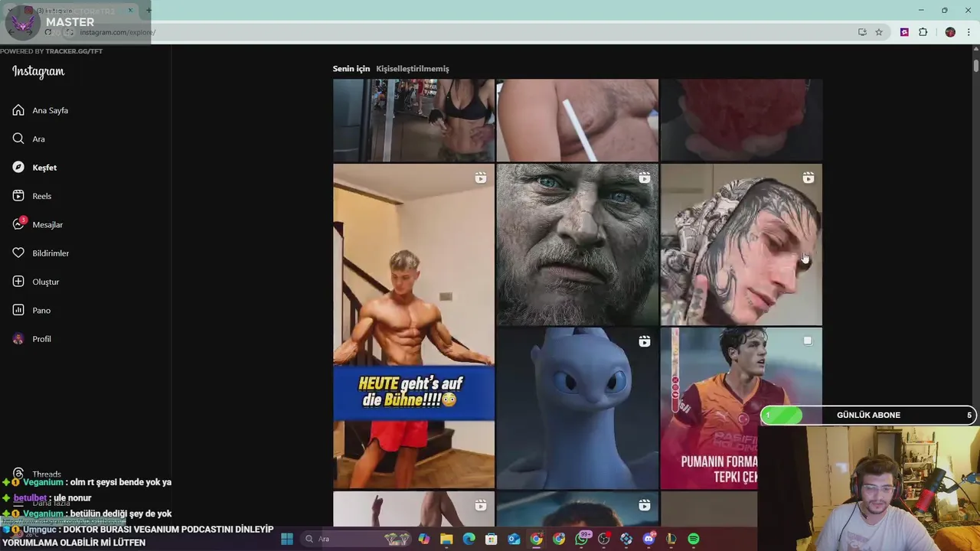
Task: Open Profil avatar icon in sidebar
Action: [x=18, y=339]
